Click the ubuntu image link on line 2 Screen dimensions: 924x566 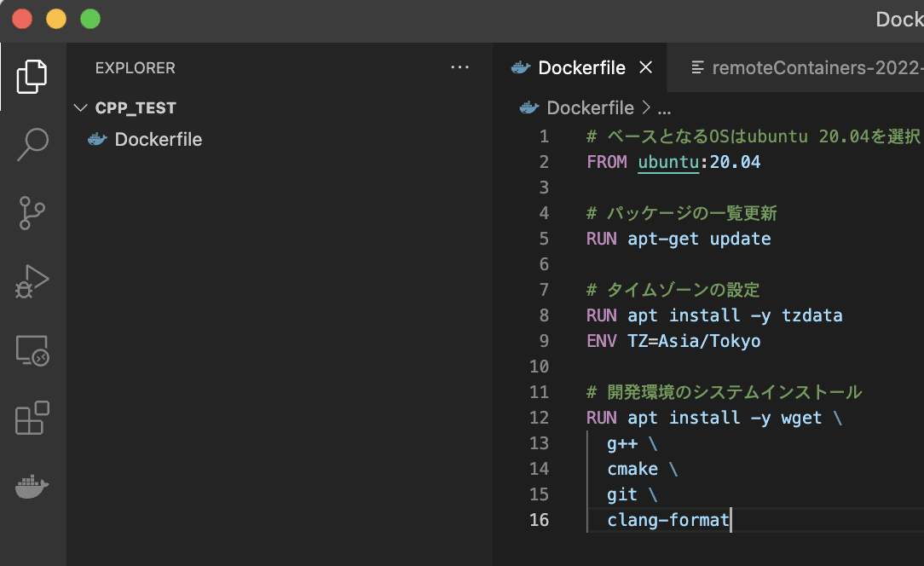click(x=668, y=162)
